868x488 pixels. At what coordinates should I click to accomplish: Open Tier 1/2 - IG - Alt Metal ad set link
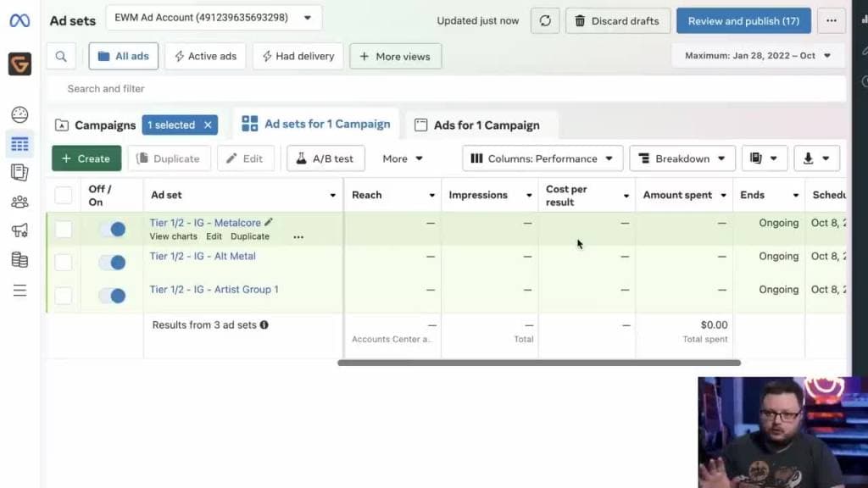pyautogui.click(x=203, y=256)
